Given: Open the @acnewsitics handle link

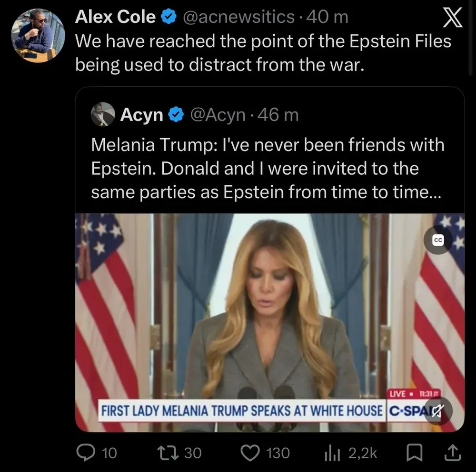Looking at the screenshot, I should click(238, 18).
